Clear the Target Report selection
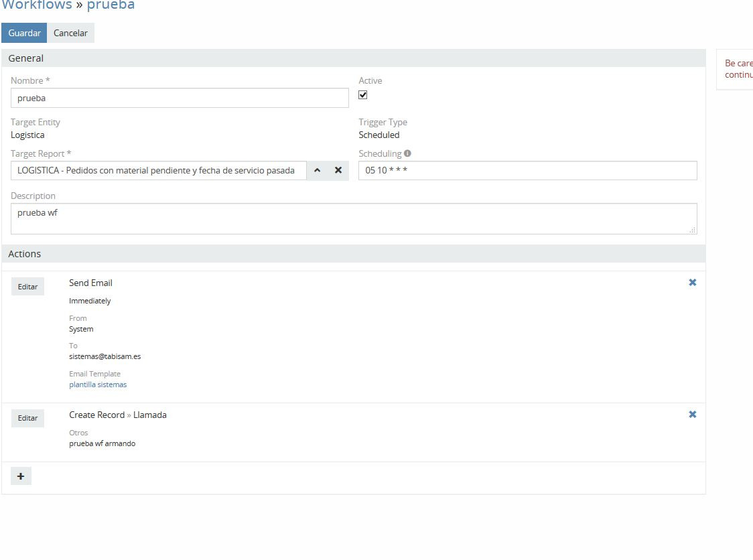This screenshot has width=753, height=560. (338, 170)
